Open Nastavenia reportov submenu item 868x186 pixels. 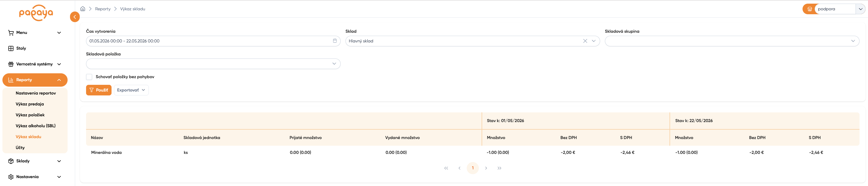click(36, 93)
